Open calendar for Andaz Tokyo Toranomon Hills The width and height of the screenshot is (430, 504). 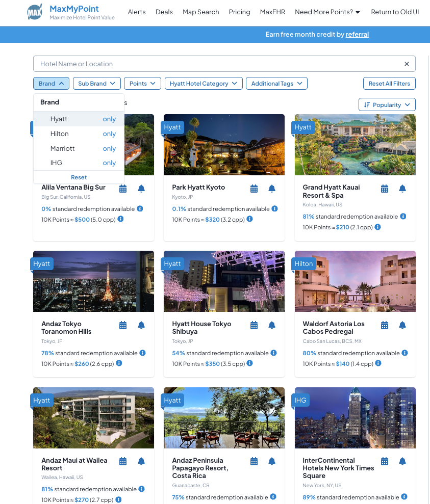[123, 325]
